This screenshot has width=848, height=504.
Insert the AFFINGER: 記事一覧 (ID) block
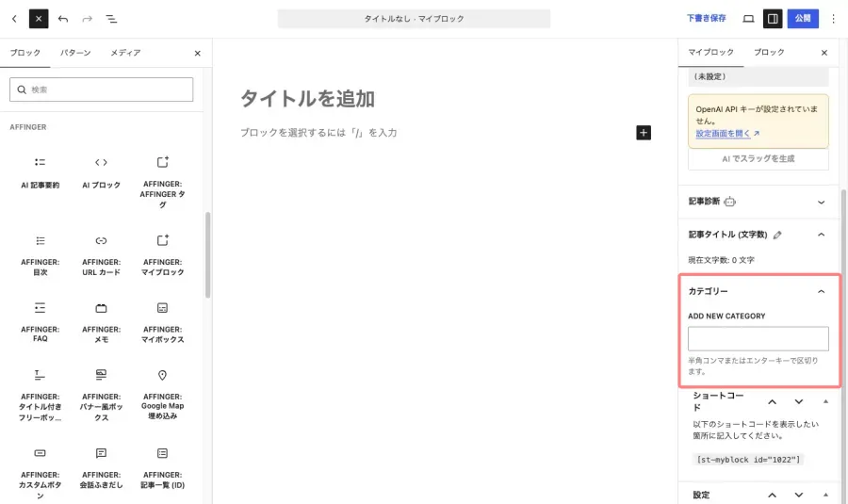[x=162, y=468]
